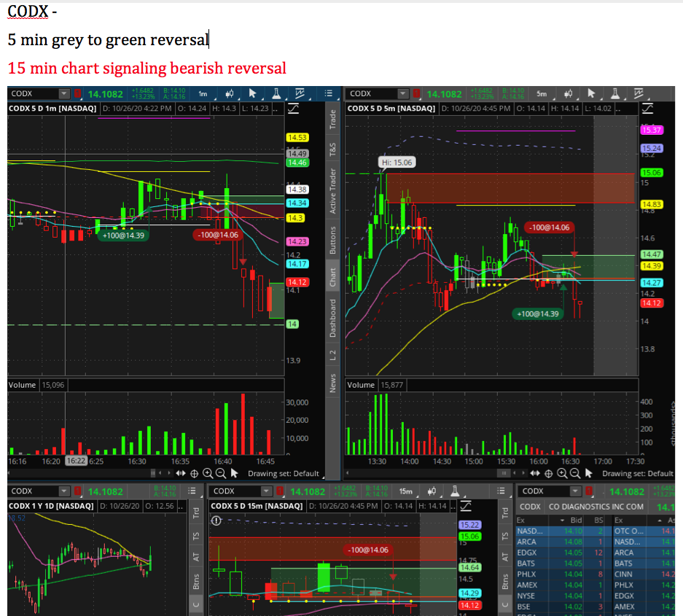This screenshot has height=616, width=683.
Task: Open the Buttons sidebar tab
Action: click(333, 241)
